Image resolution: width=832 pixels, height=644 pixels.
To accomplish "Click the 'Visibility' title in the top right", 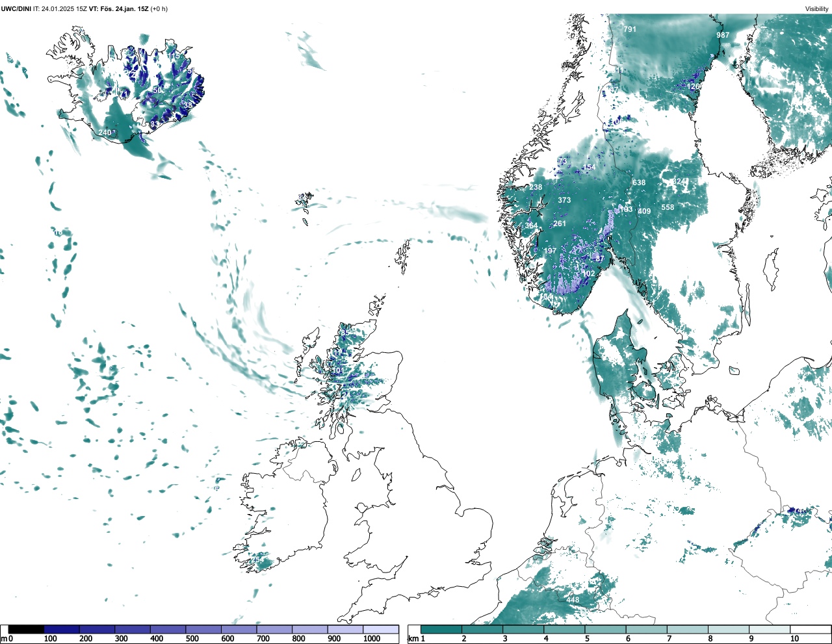I will (816, 9).
